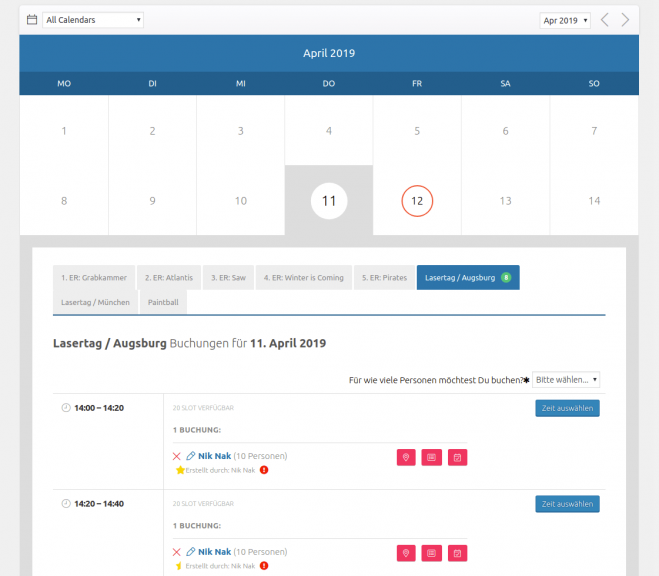The height and width of the screenshot is (576, 659).
Task: Go to previous month with left arrow
Action: coord(604,20)
